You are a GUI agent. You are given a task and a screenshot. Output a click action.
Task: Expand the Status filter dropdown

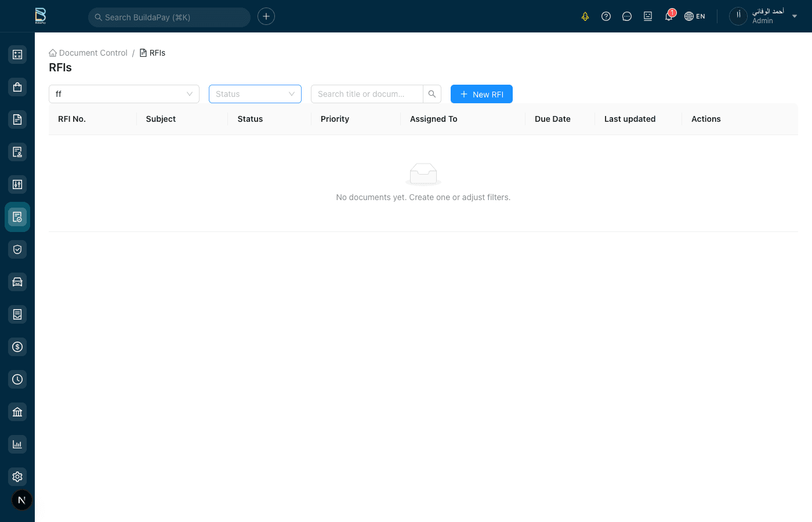click(x=255, y=93)
